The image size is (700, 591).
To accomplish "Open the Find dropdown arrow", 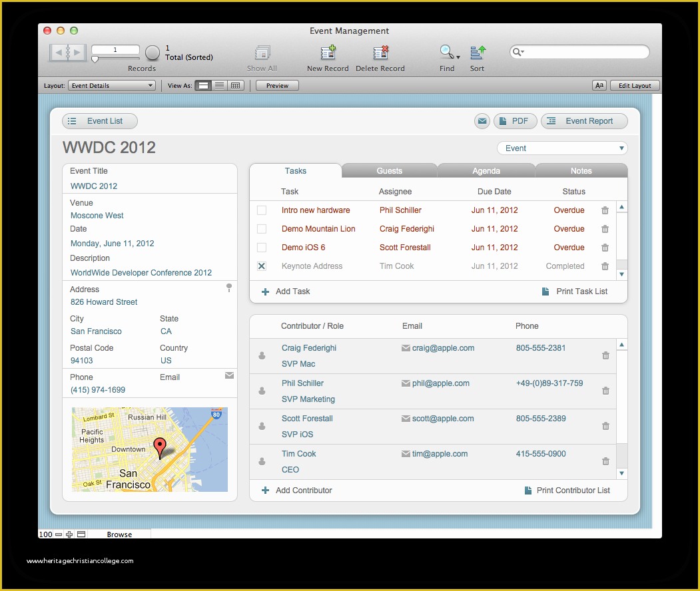I will click(458, 57).
